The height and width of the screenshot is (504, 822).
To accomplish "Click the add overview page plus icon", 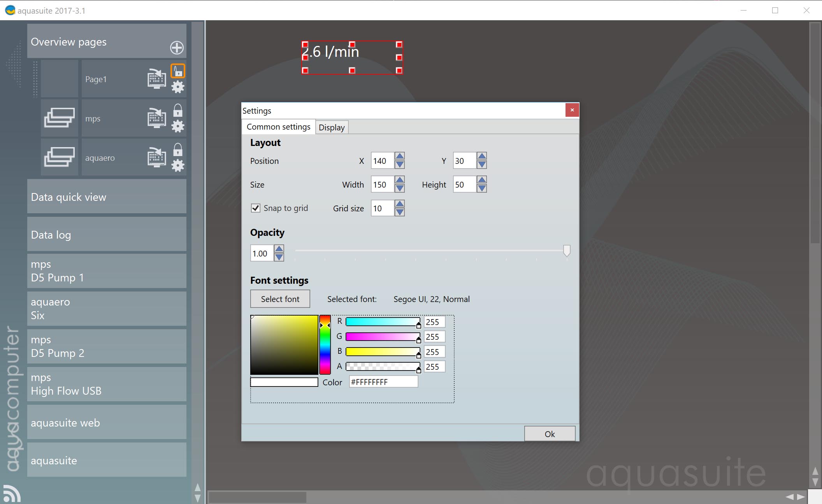I will 177,47.
